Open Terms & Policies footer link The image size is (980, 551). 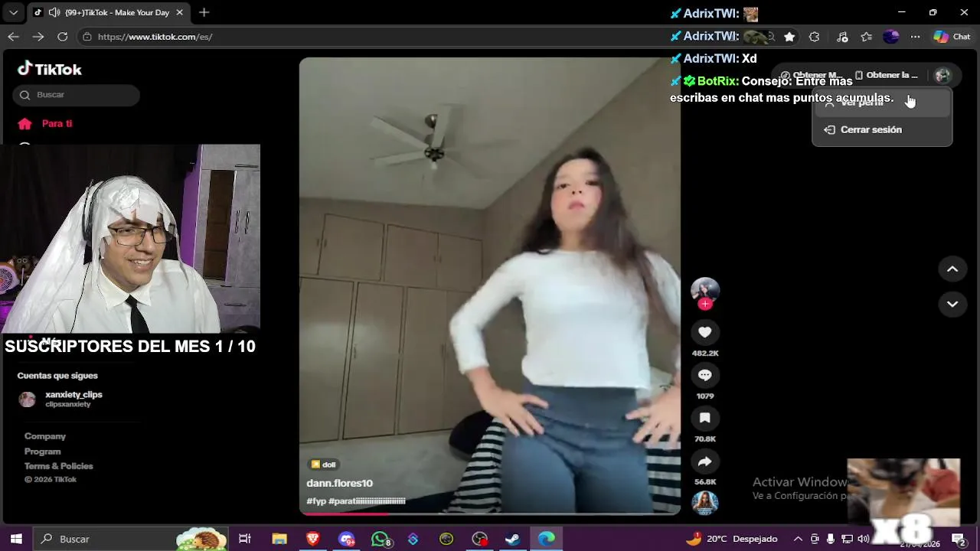58,466
